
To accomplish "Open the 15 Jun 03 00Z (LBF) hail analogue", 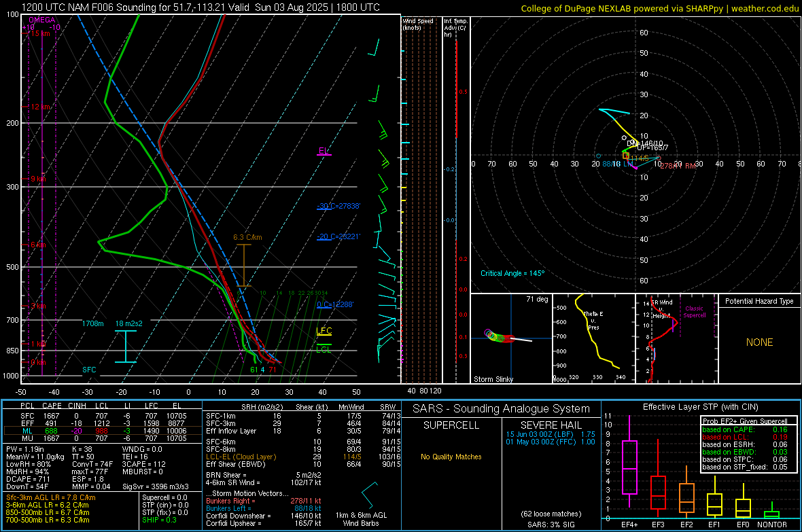I will [551, 433].
